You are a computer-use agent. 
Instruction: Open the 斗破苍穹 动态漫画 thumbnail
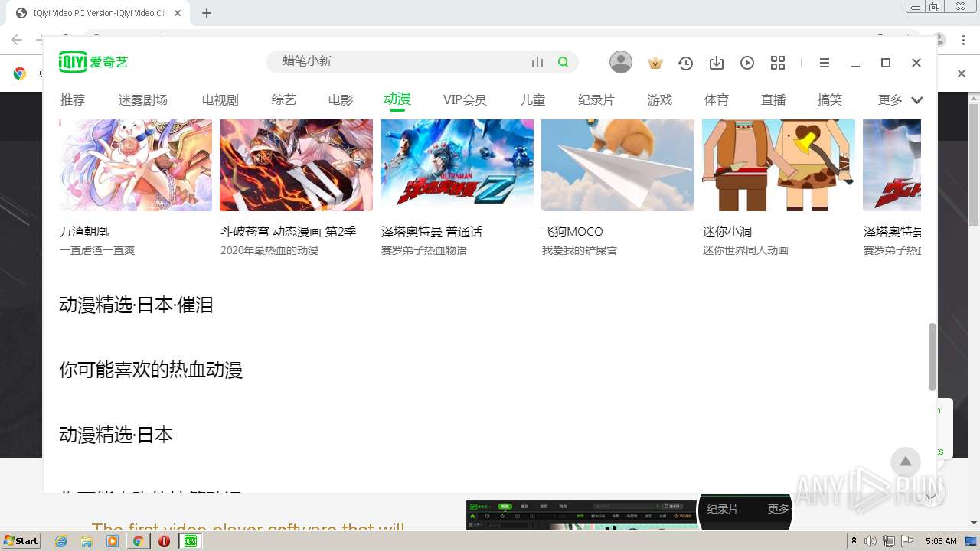click(296, 165)
